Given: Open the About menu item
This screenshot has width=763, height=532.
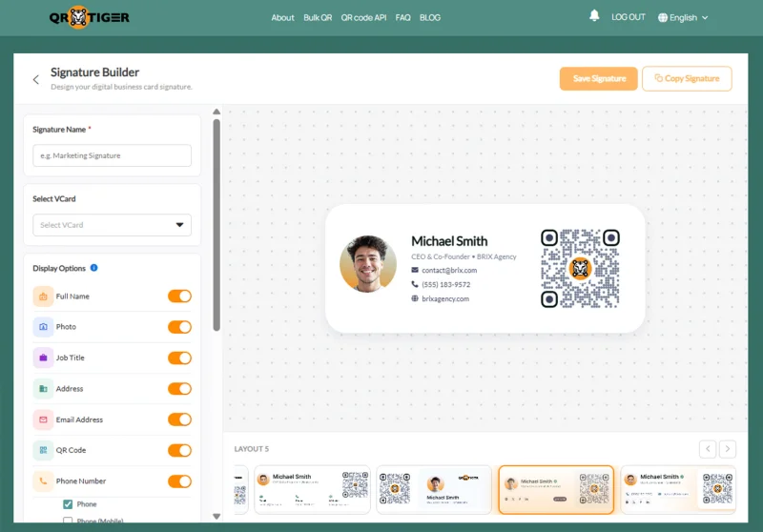Looking at the screenshot, I should click(282, 17).
